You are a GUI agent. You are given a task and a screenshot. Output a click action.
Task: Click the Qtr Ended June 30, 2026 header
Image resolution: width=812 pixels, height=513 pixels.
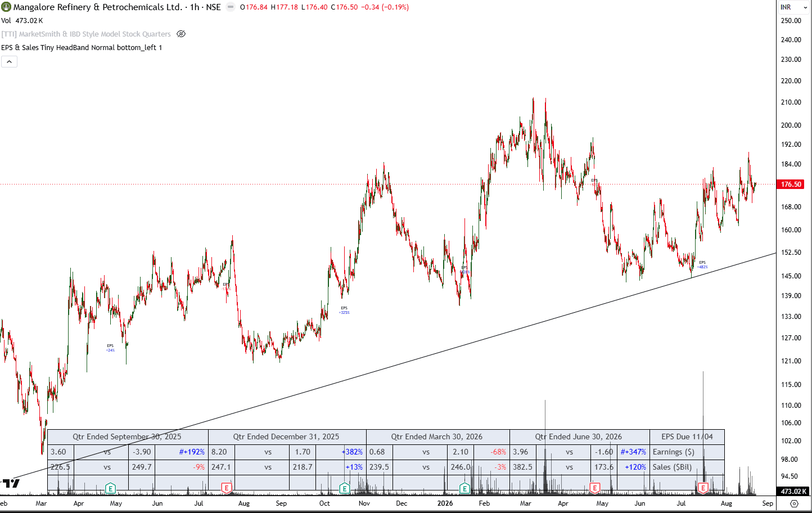[x=579, y=437]
